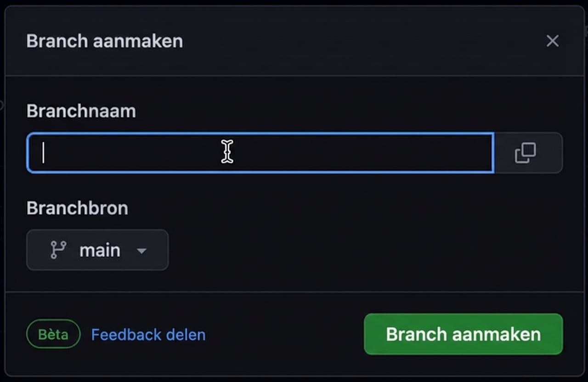
Task: Click the branch fork symbol in the Branchbron selector
Action: (x=59, y=250)
